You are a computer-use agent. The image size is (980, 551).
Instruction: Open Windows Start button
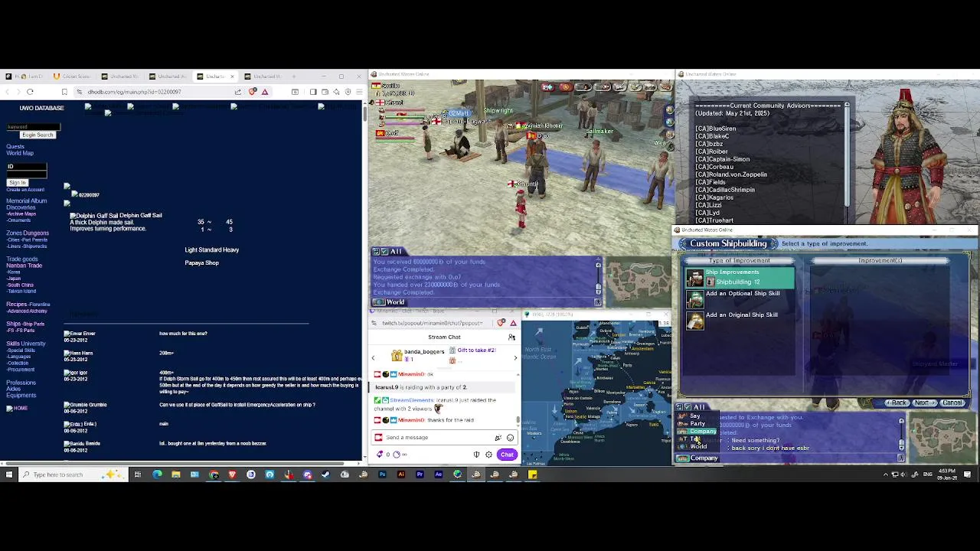(8, 474)
